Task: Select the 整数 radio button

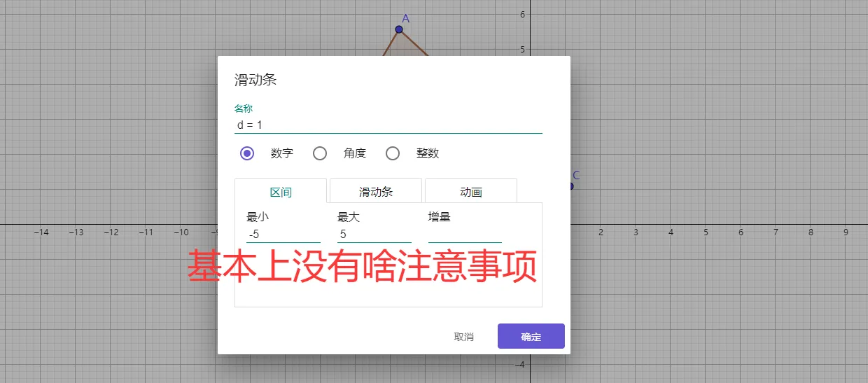Action: pyautogui.click(x=393, y=153)
